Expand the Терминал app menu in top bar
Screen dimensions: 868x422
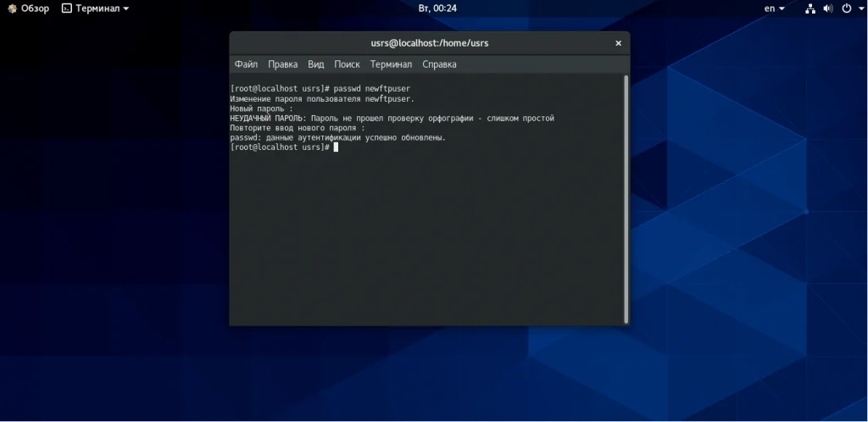[x=95, y=8]
